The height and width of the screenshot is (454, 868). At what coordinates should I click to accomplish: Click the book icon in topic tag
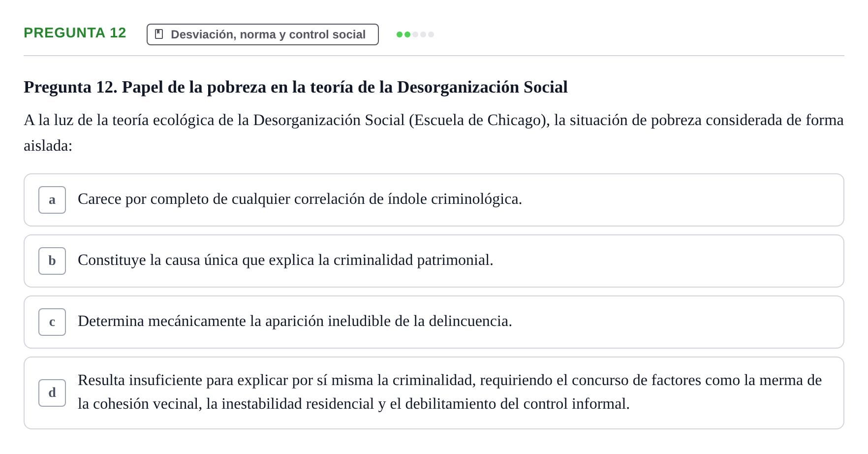(159, 34)
